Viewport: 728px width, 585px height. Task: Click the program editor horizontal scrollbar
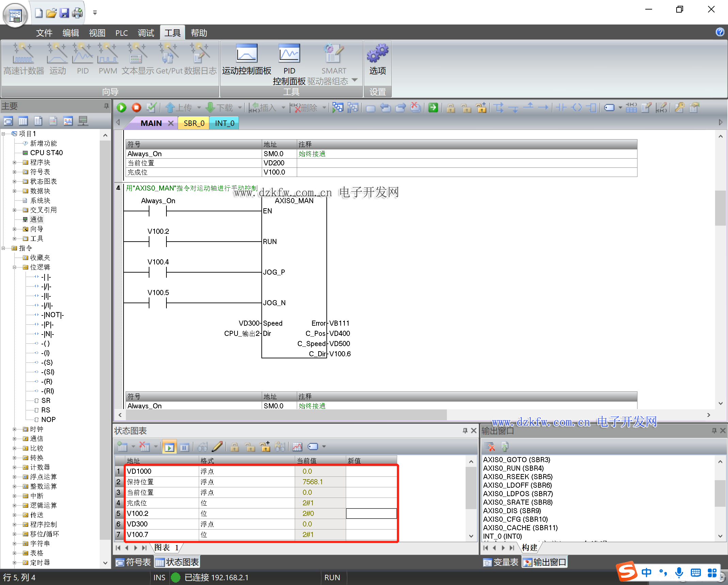(286, 415)
